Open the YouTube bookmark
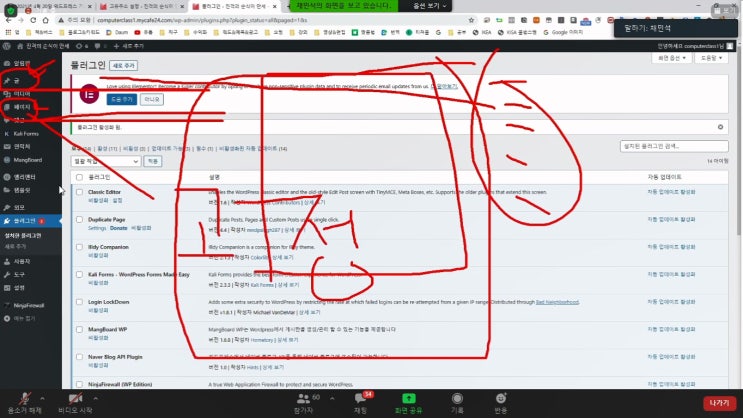Image resolution: width=743 pixels, height=418 pixels. point(144,32)
